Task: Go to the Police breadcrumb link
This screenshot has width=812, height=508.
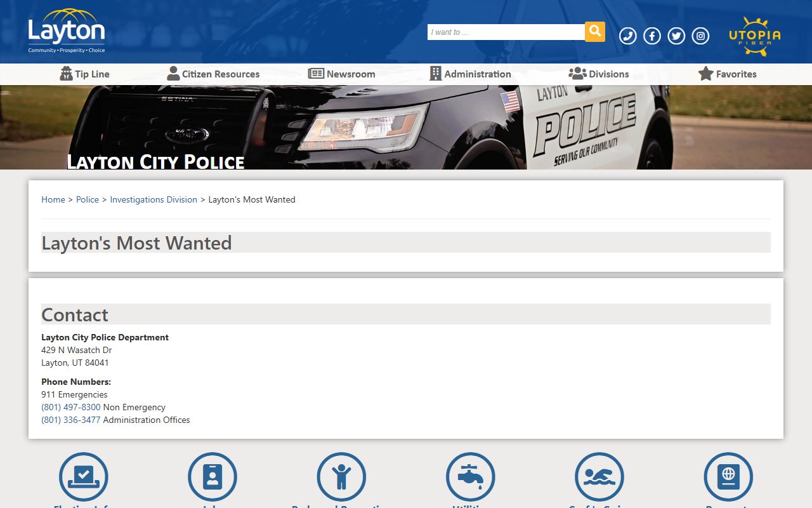Action: pos(88,199)
